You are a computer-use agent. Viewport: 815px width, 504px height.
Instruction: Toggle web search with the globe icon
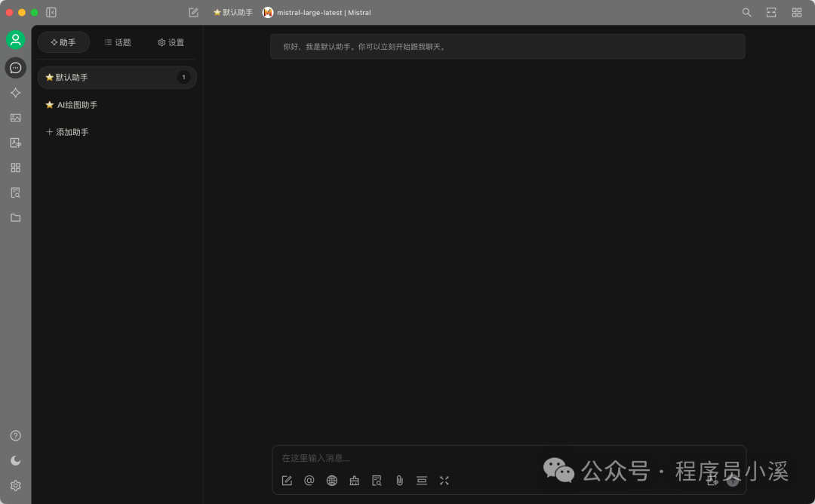332,480
